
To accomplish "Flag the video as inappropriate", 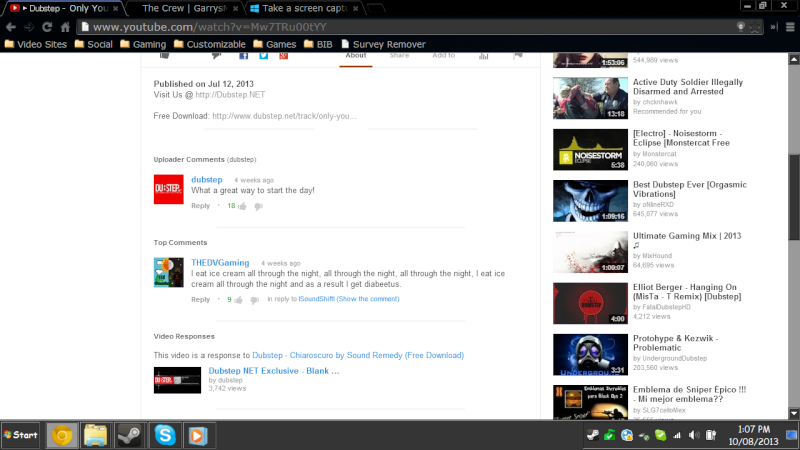I will pos(518,56).
